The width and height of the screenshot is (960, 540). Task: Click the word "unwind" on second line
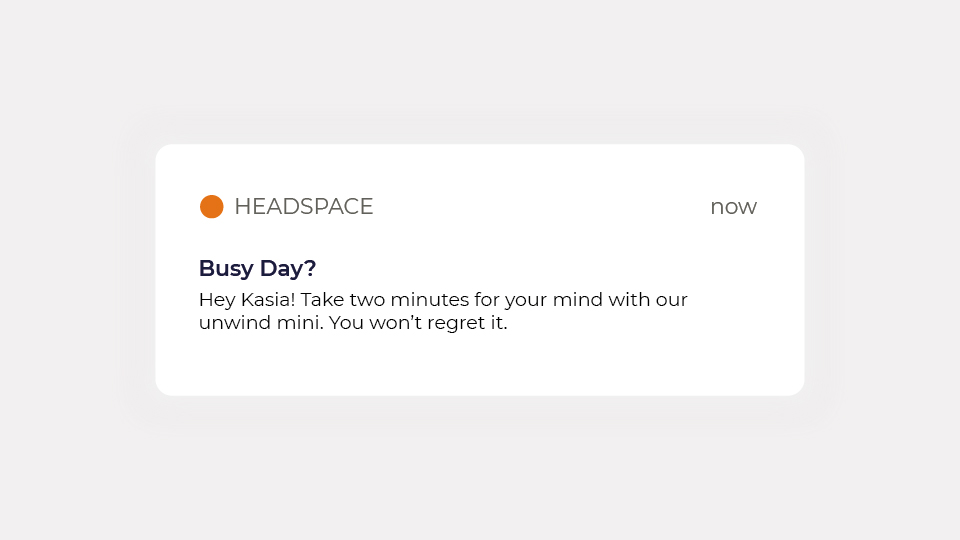(x=233, y=323)
